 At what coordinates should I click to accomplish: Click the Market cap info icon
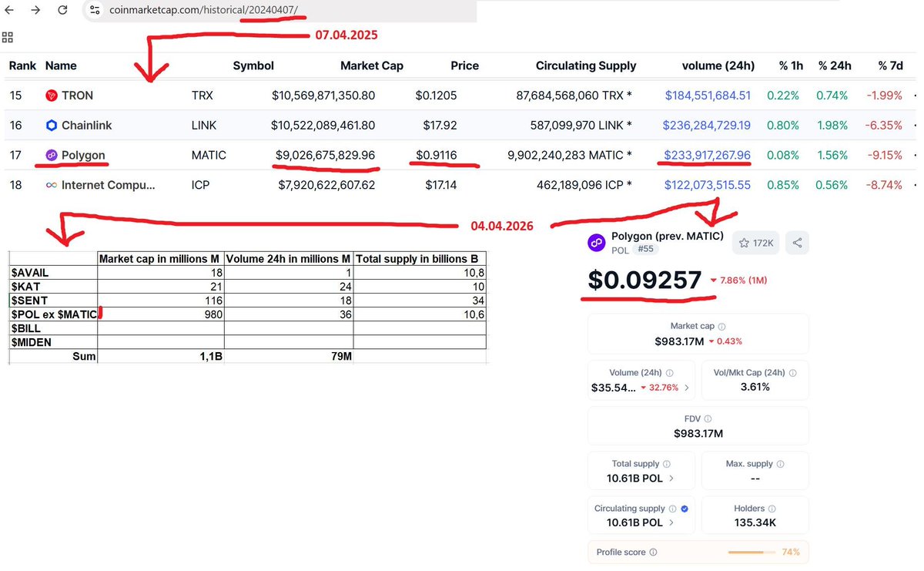click(x=721, y=327)
